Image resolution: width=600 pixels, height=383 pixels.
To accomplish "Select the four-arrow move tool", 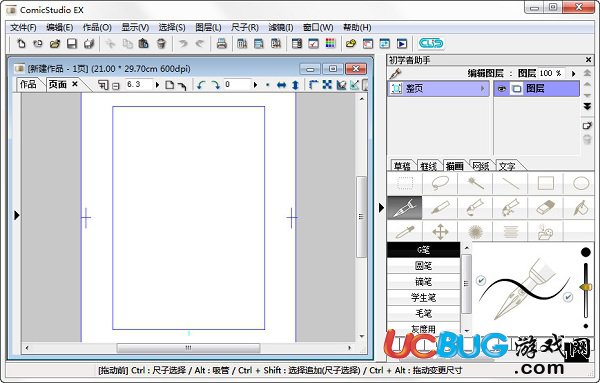I will click(x=440, y=231).
